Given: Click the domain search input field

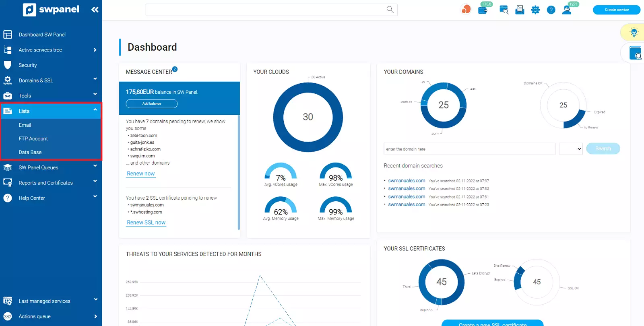Looking at the screenshot, I should (x=469, y=149).
